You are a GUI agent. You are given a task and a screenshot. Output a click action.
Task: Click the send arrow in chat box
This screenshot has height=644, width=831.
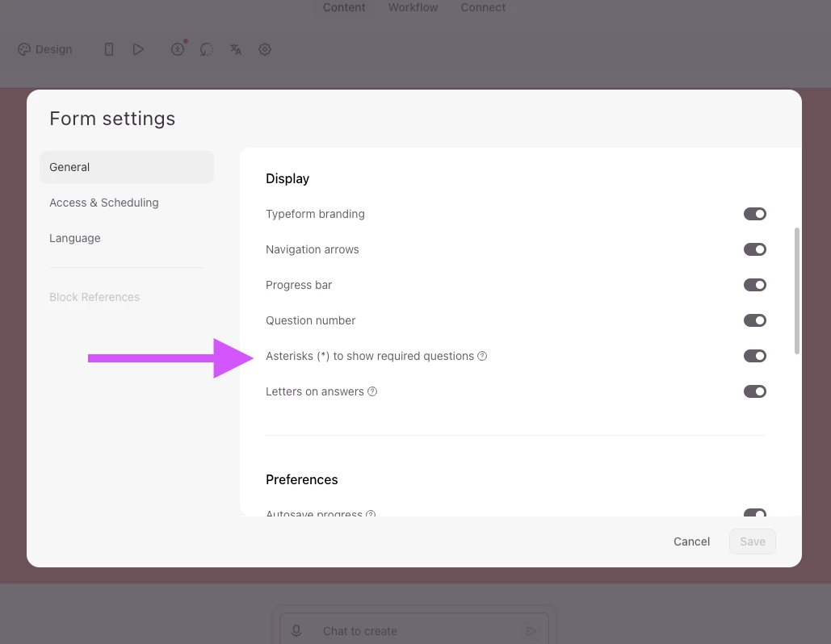pos(530,631)
